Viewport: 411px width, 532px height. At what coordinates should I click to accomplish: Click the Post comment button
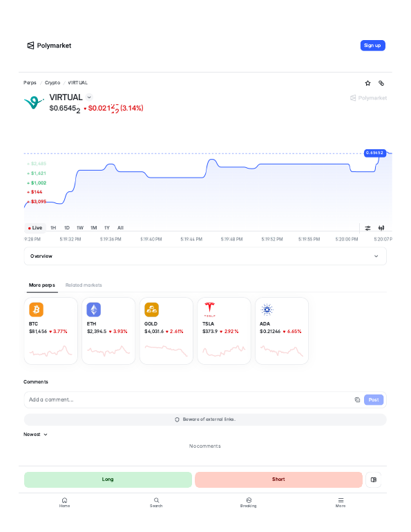374,399
